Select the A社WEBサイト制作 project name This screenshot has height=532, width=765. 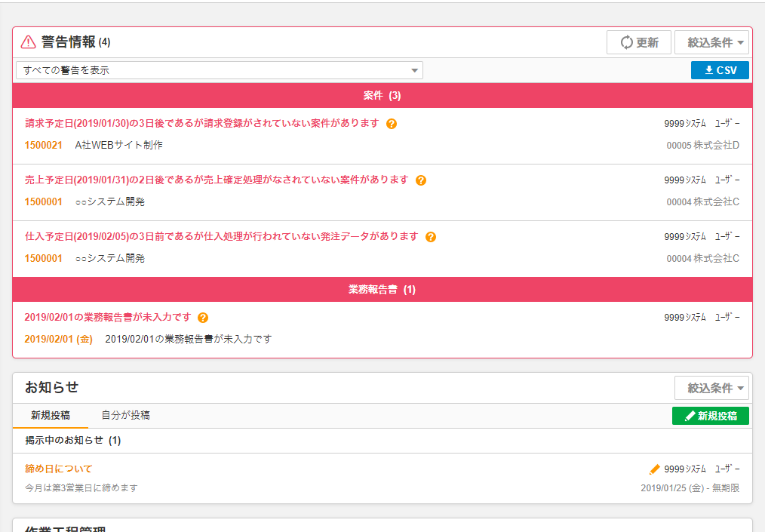point(119,145)
